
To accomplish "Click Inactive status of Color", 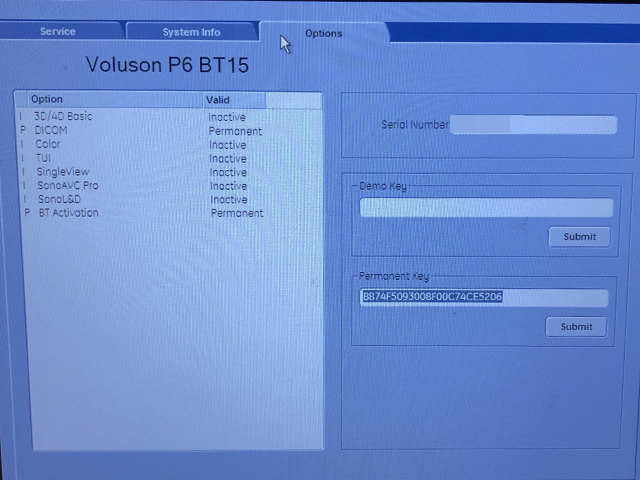I will (227, 145).
